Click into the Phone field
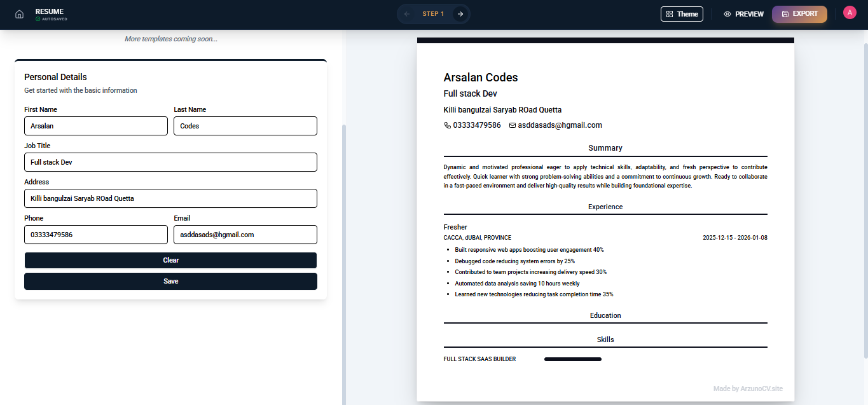The image size is (868, 405). coord(96,235)
